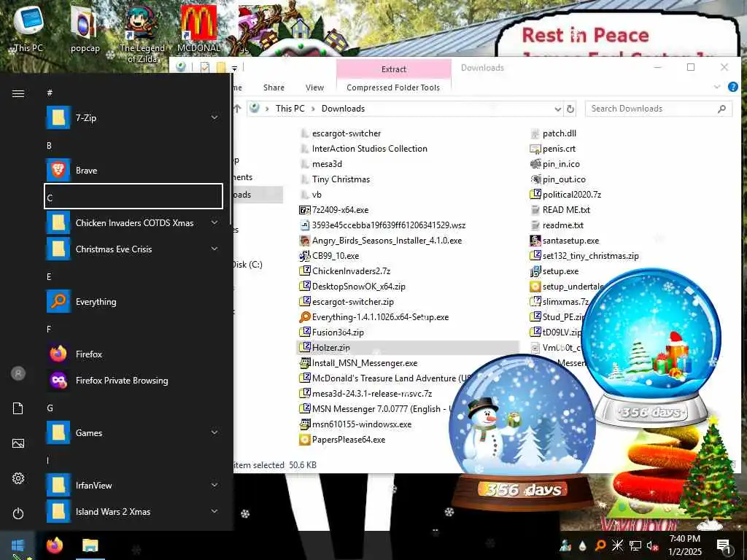Open the McDonald's desktop shortcut
This screenshot has height=560, width=747.
point(198,28)
